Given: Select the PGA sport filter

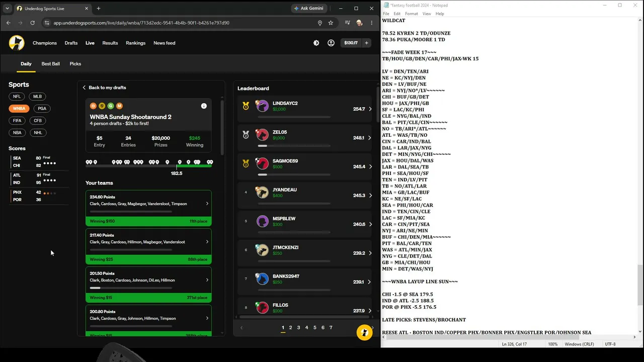Looking at the screenshot, I should pyautogui.click(x=42, y=109).
